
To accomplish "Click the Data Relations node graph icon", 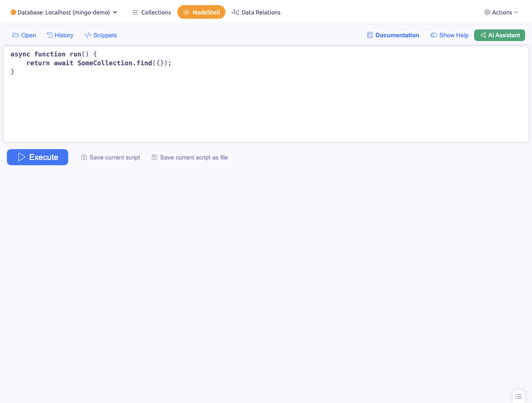I will (237, 12).
